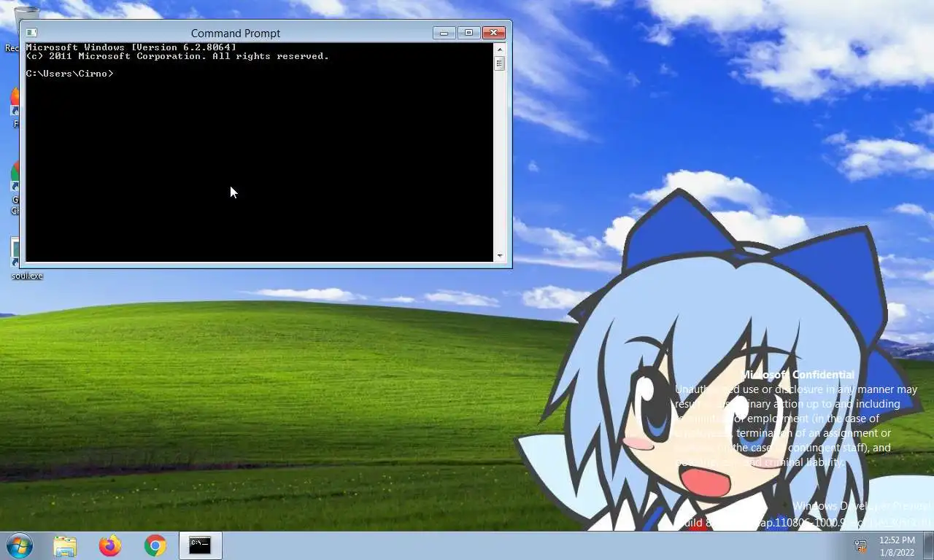Launch Google Chrome from the taskbar
The image size is (934, 560).
[155, 545]
